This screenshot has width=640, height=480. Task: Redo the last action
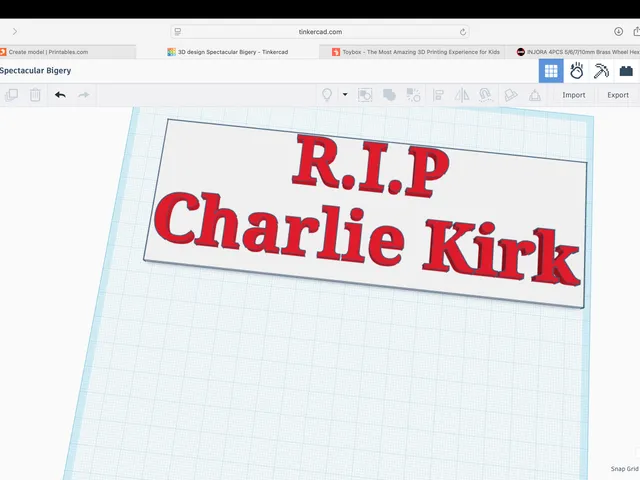[x=84, y=95]
